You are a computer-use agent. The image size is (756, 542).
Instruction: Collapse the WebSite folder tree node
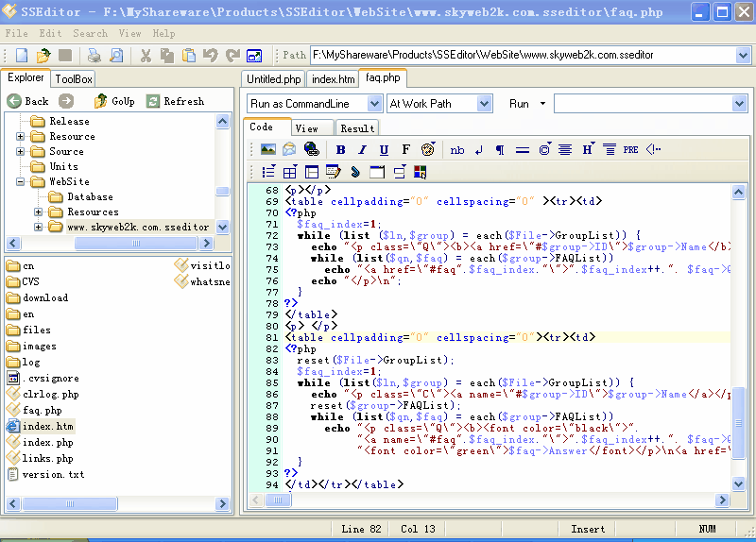[x=20, y=181]
